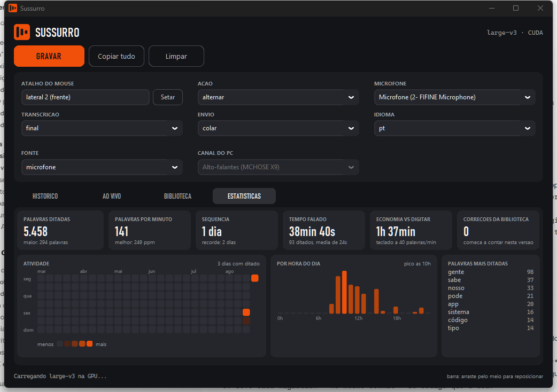Click the Palavras Ditadas stat card
The height and width of the screenshot is (392, 557).
click(x=60, y=230)
